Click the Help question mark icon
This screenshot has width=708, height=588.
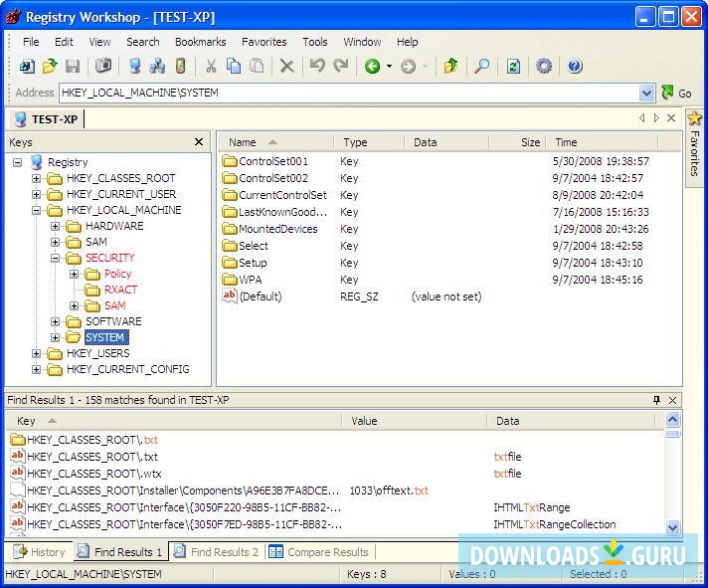pyautogui.click(x=575, y=67)
